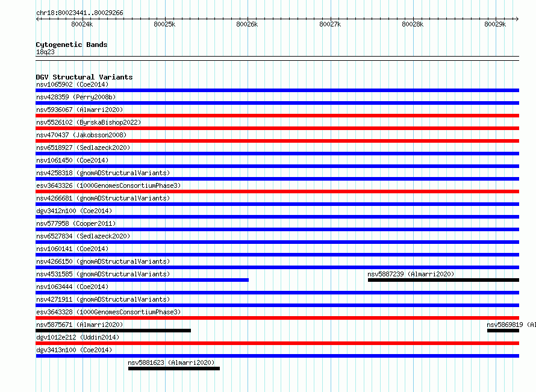Click the Cytogenetic Bands track title

72,45
